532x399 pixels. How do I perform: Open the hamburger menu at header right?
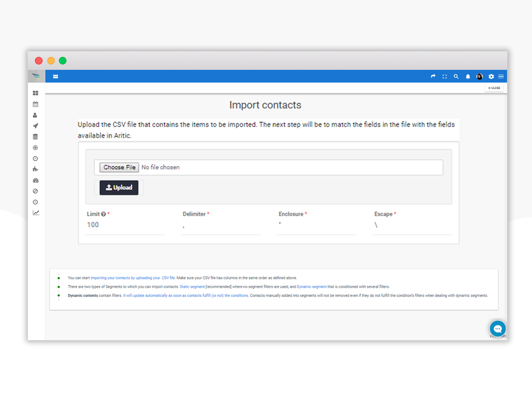click(501, 76)
